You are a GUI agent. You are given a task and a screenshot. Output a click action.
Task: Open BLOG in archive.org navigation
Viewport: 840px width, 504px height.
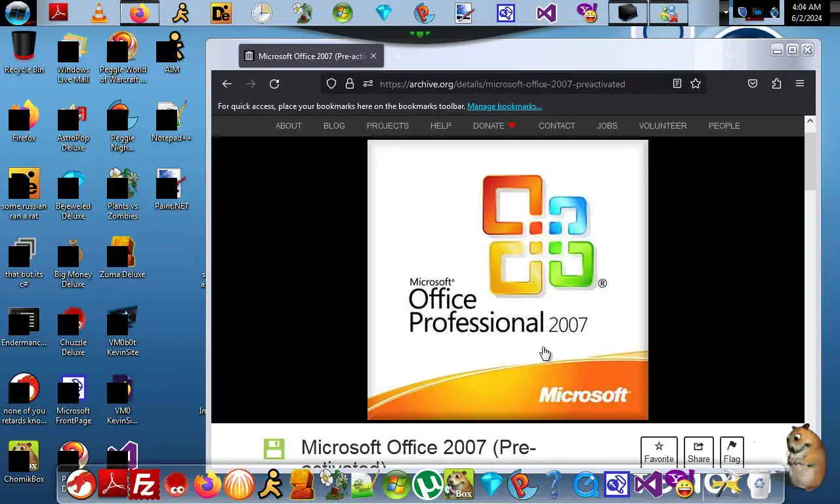point(334,126)
